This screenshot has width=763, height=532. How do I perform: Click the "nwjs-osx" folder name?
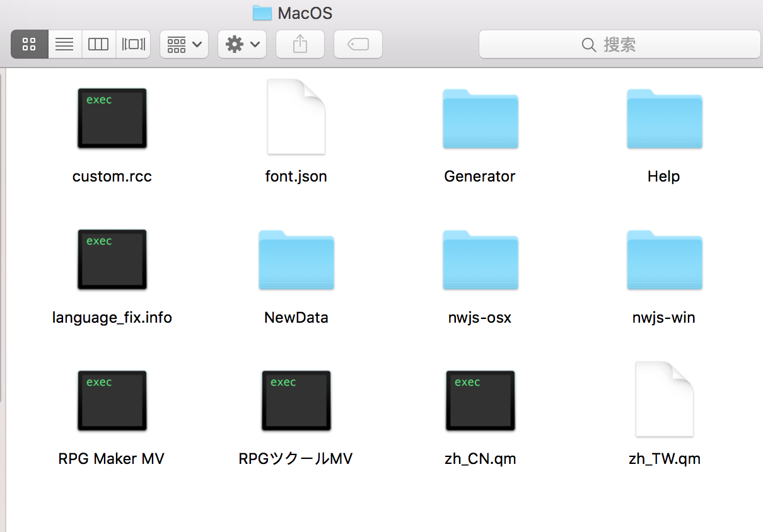coord(480,318)
